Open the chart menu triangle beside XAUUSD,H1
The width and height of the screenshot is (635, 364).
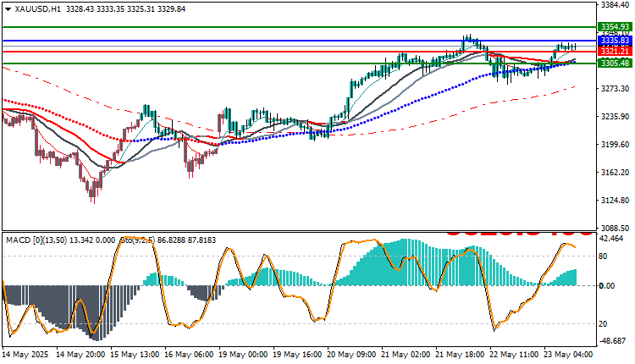[8, 9]
